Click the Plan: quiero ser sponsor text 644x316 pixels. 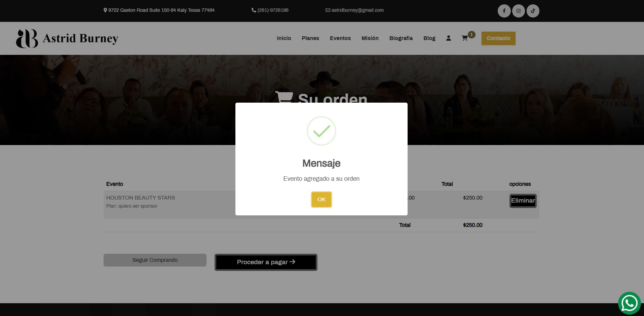[132, 206]
